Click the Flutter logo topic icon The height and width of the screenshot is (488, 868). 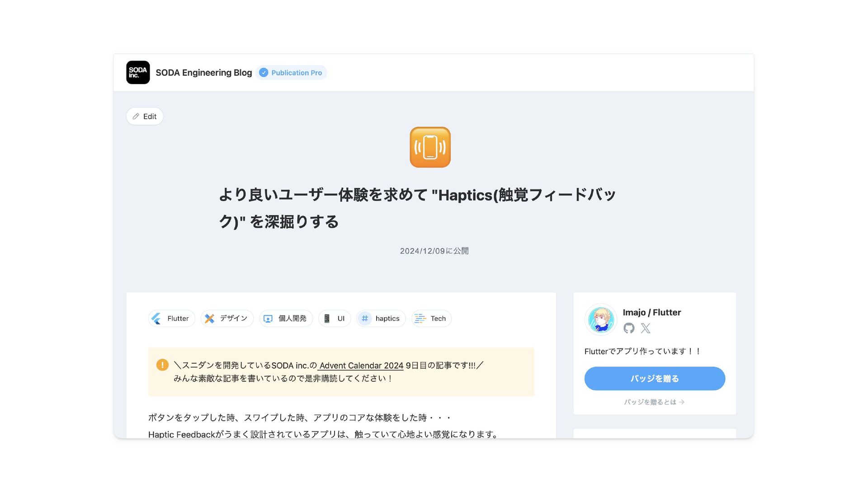[x=156, y=319]
